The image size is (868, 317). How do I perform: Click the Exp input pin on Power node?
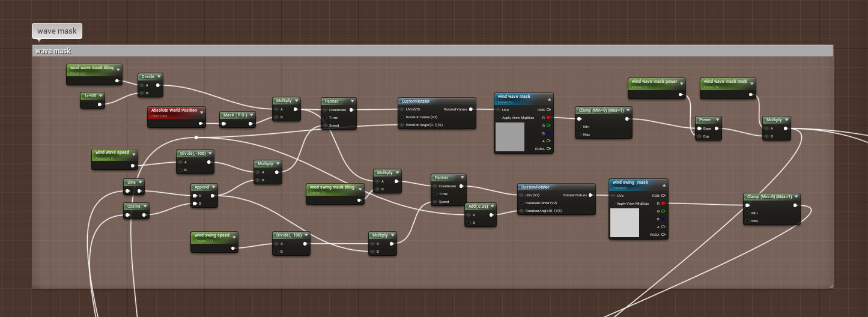click(699, 136)
